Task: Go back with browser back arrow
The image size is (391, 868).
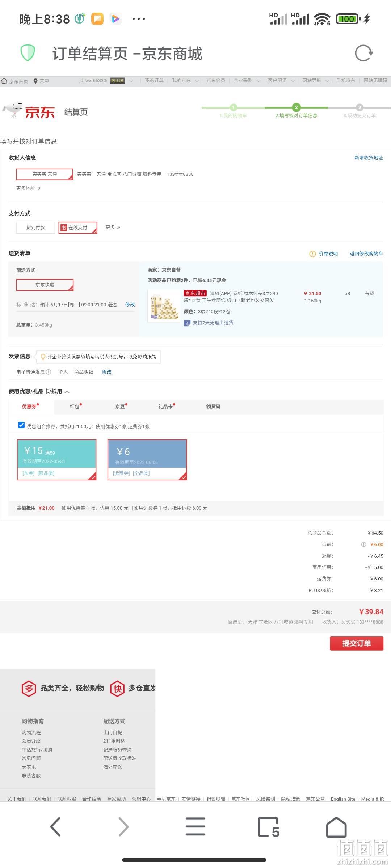Action: tap(55, 827)
